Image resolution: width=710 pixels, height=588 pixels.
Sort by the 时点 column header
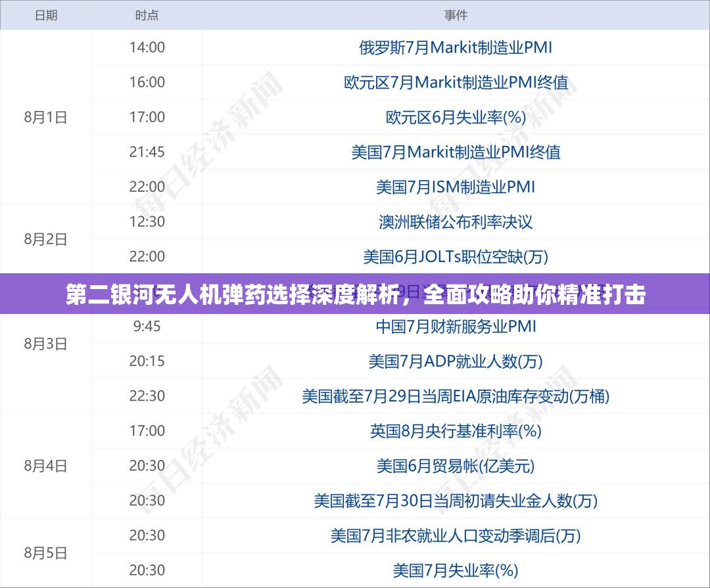click(147, 15)
